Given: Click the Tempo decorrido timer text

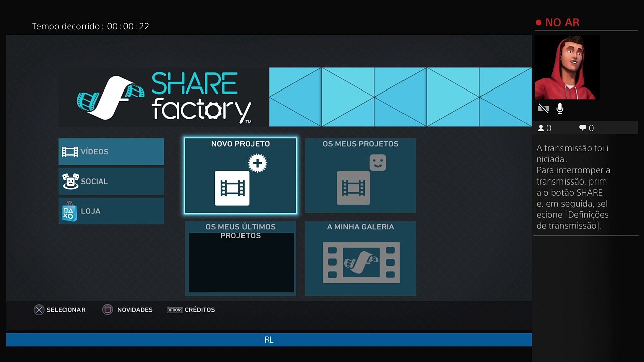Looking at the screenshot, I should click(x=91, y=26).
